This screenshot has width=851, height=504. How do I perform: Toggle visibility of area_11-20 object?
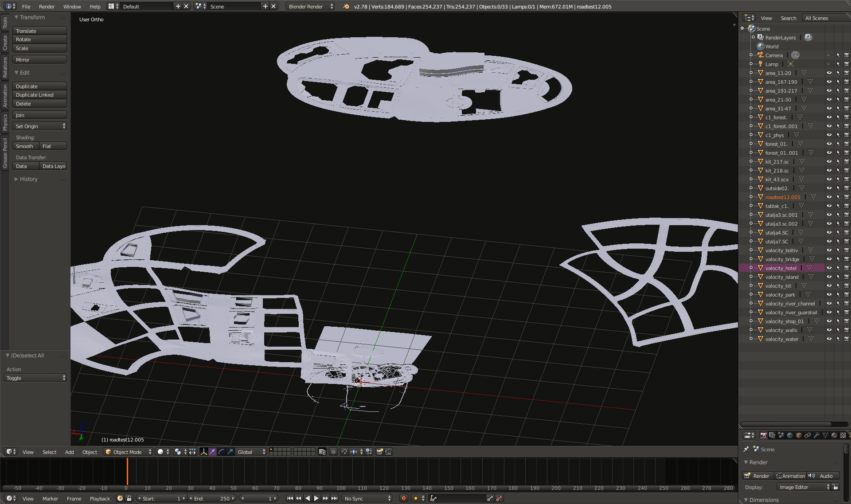coord(829,73)
